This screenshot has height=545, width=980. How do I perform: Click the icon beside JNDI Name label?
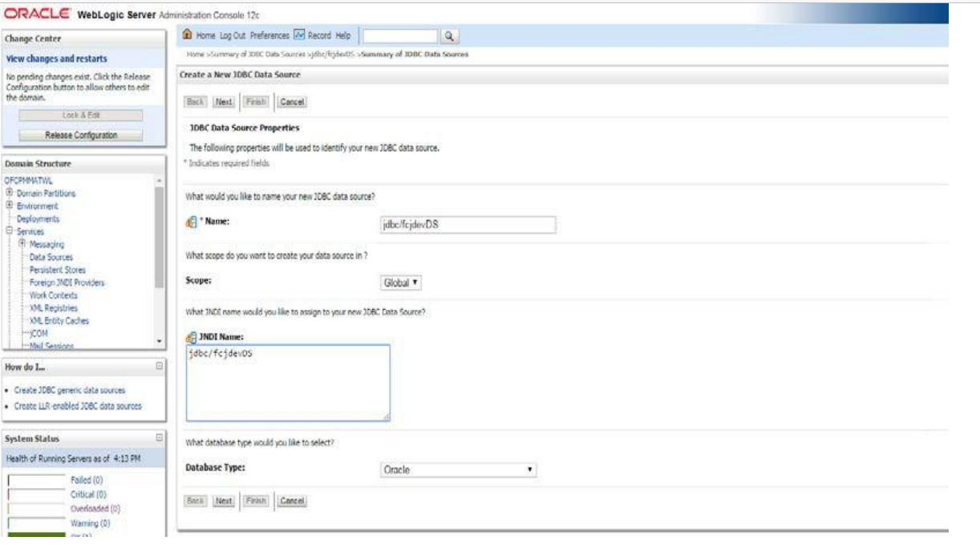[x=190, y=337]
